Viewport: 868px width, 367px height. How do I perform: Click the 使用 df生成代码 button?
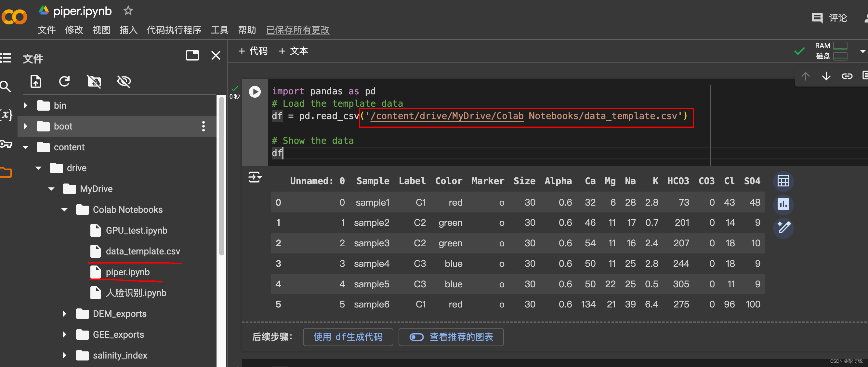click(348, 337)
